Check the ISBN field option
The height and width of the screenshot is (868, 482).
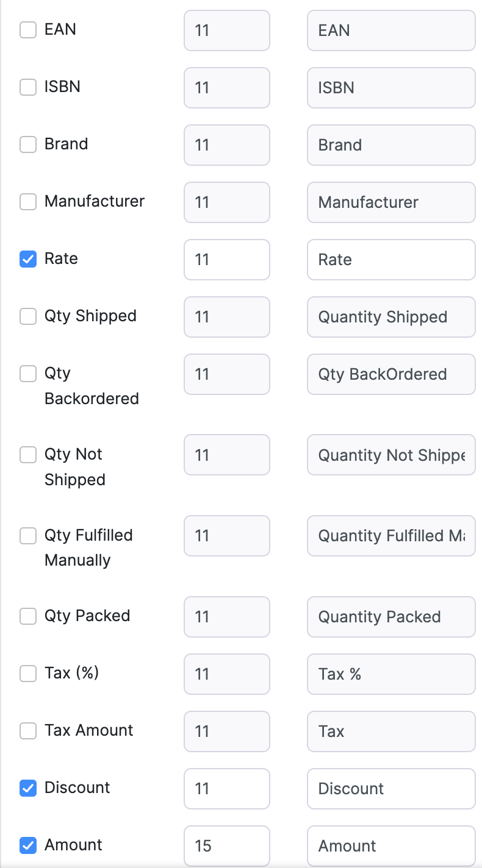pos(28,87)
